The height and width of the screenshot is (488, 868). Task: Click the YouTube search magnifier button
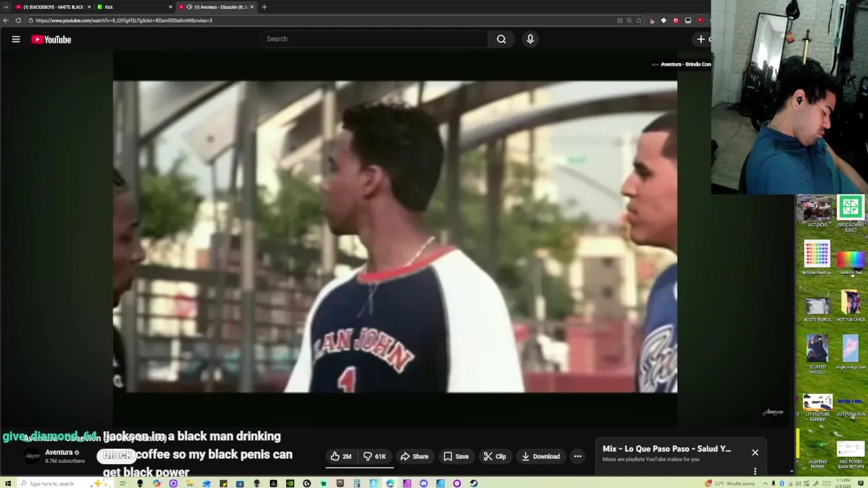pyautogui.click(x=501, y=39)
